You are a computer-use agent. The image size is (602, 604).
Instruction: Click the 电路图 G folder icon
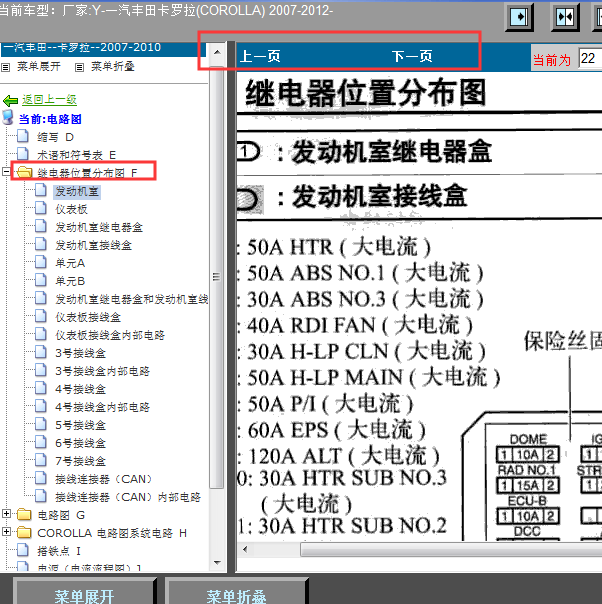click(x=24, y=514)
